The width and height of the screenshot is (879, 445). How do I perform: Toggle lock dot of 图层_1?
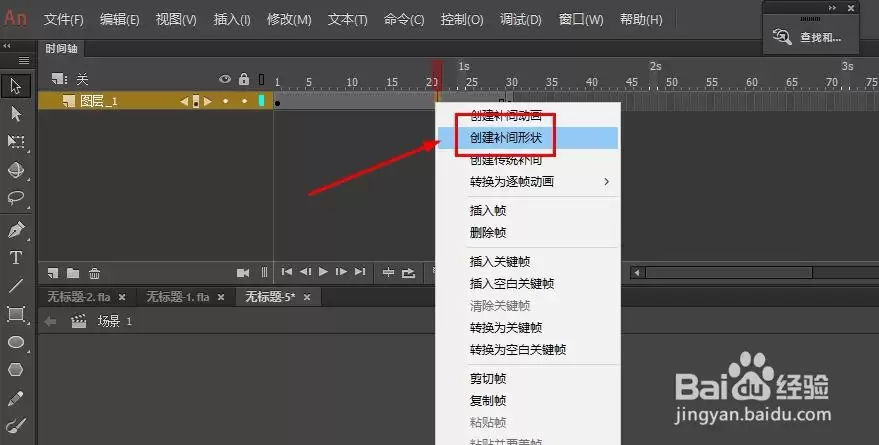pos(244,101)
